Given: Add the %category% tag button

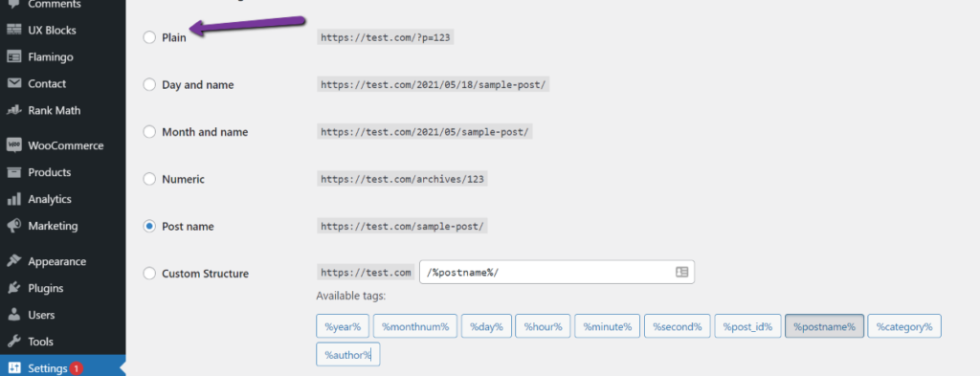Looking at the screenshot, I should tap(903, 326).
